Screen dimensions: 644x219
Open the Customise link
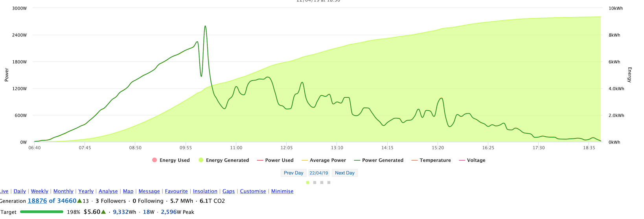point(253,191)
